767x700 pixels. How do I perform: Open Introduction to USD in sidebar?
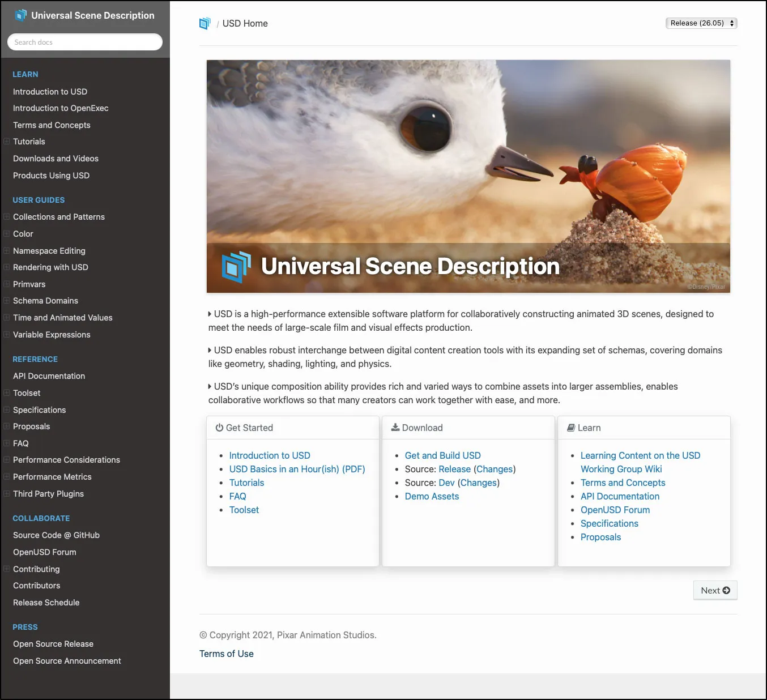point(50,92)
